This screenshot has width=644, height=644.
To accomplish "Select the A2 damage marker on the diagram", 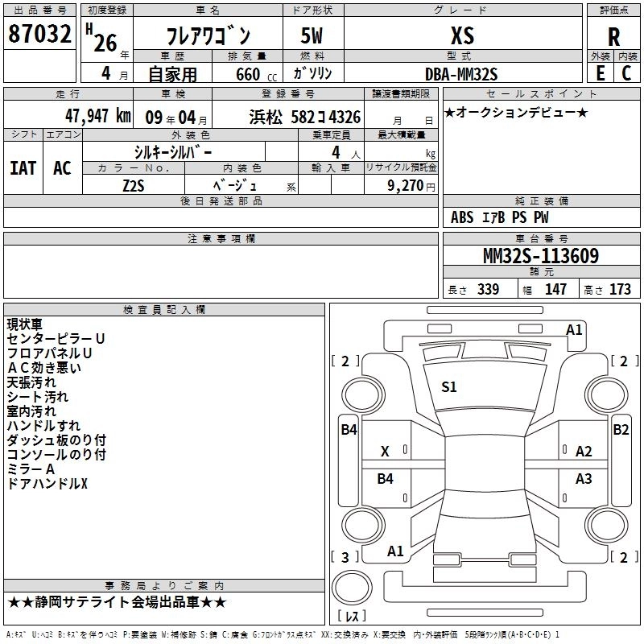I will point(584,452).
